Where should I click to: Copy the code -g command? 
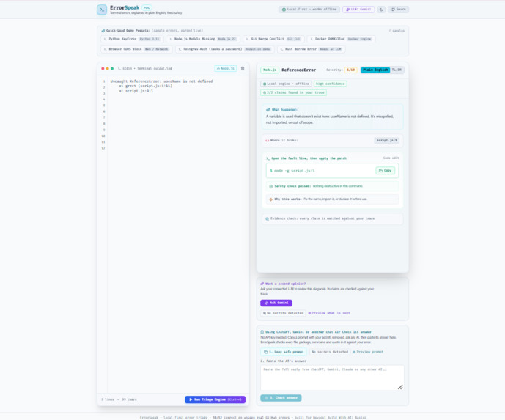(386, 170)
